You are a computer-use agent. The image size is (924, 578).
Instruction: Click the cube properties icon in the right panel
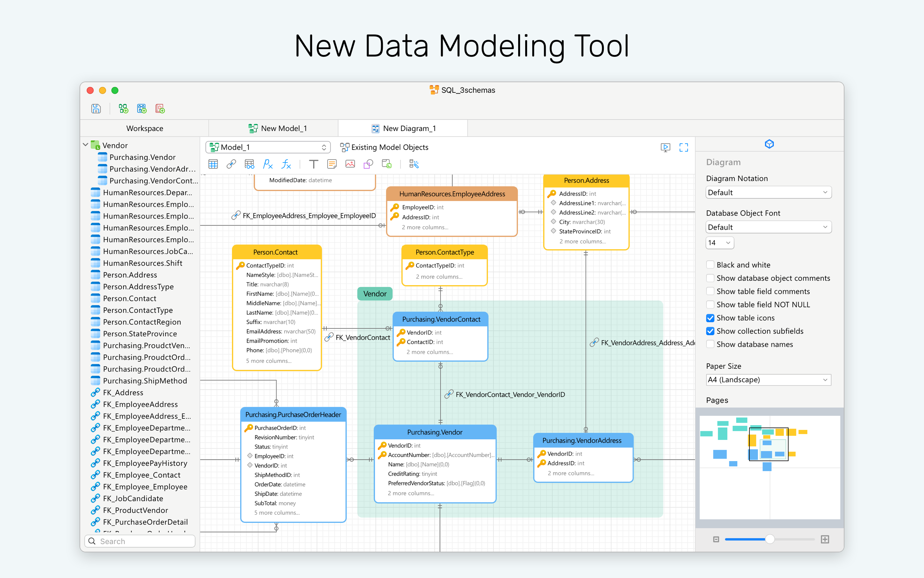(769, 144)
